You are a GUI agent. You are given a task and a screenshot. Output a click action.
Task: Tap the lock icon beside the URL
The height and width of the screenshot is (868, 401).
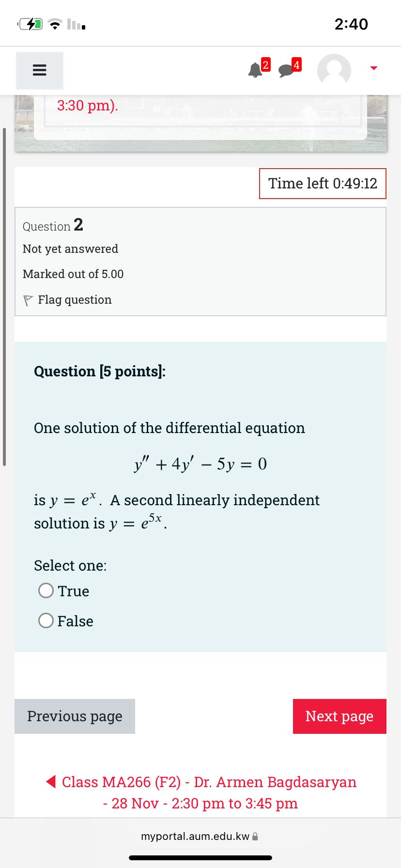(255, 837)
